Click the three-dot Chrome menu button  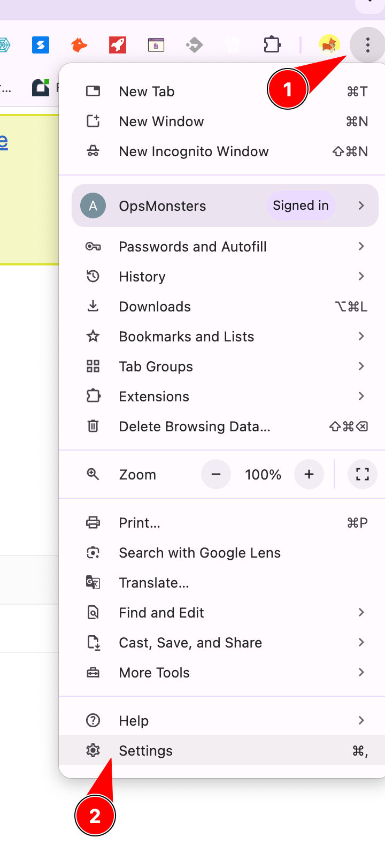(367, 45)
